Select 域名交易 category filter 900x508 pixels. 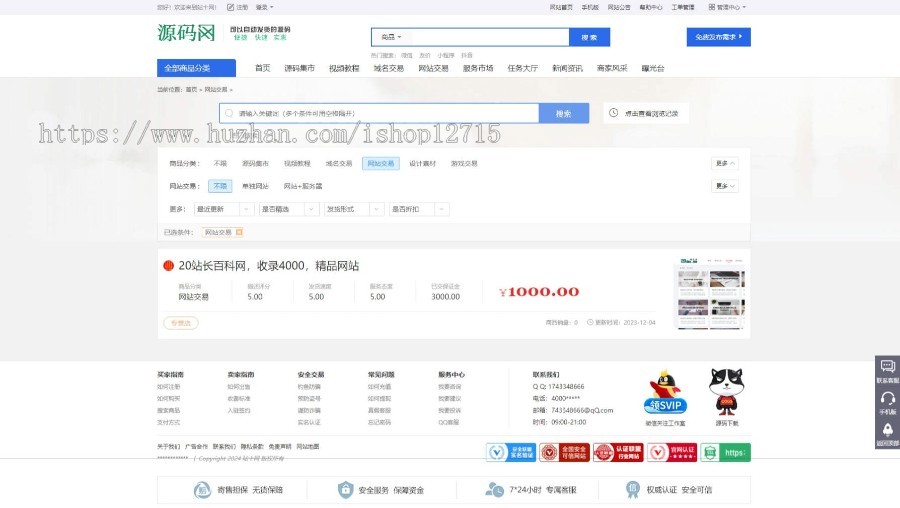point(339,164)
